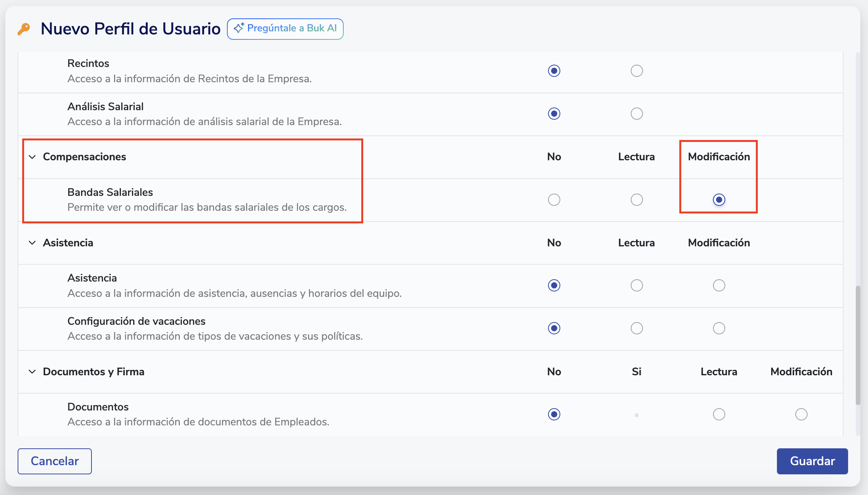The width and height of the screenshot is (868, 495).
Task: Enable Lectura for Configuración de vacaciones
Action: 636,328
